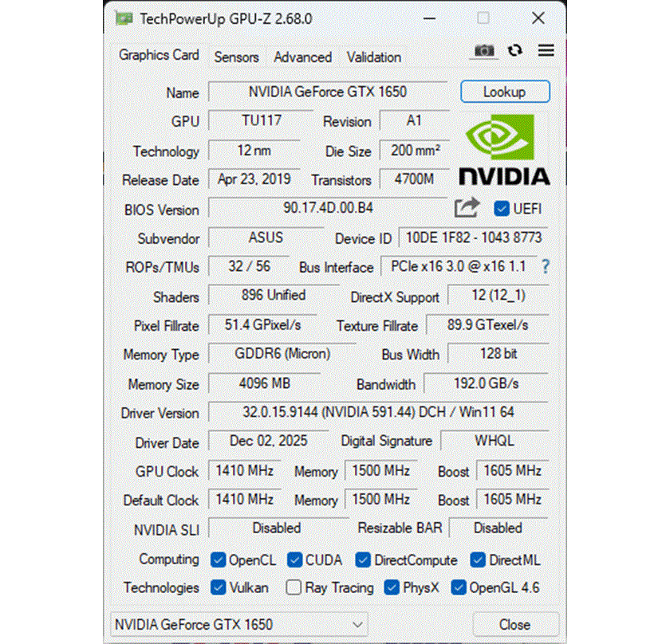Click the ROPs/TMUs field 32 / 56
The height and width of the screenshot is (644, 662).
click(249, 266)
